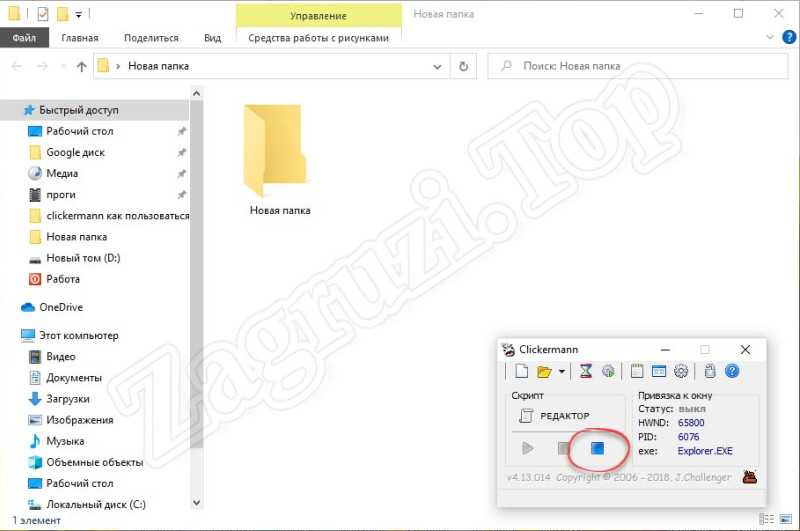Click the blue square record button in Clickermann
800x531 pixels.
click(597, 448)
